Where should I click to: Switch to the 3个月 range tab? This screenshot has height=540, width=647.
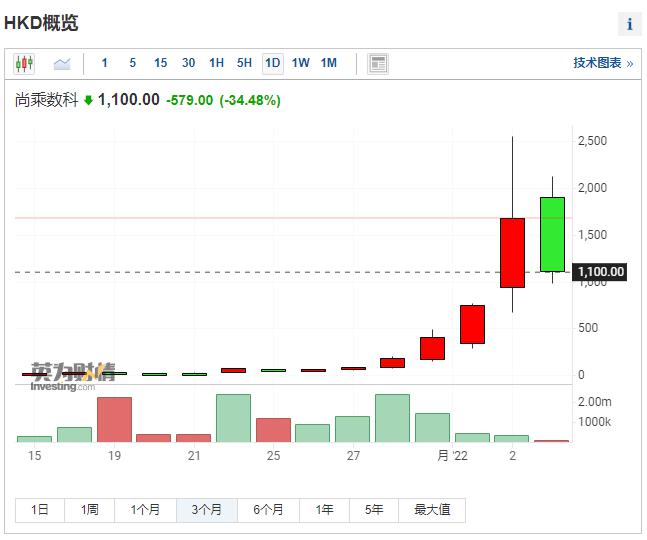(207, 510)
